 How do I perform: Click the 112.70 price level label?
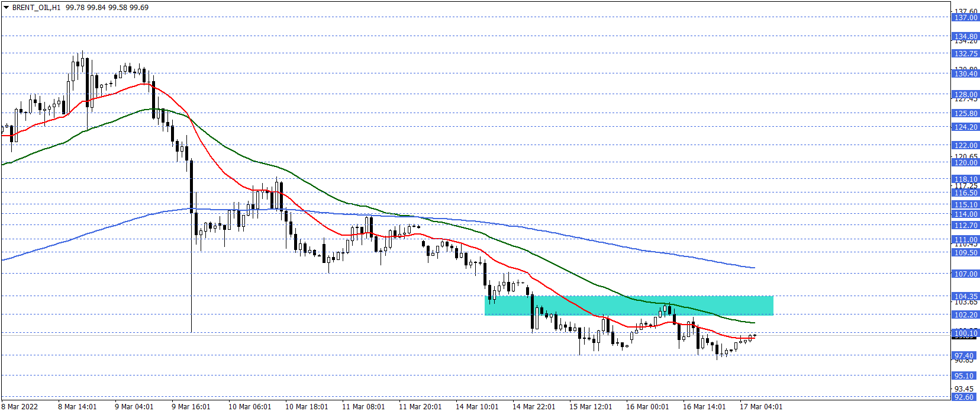pyautogui.click(x=965, y=226)
